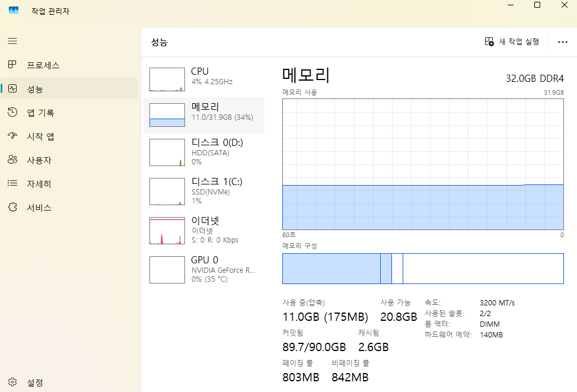The image size is (577, 392).
Task: Click the 메모리 구성 composition bar
Action: pos(423,269)
